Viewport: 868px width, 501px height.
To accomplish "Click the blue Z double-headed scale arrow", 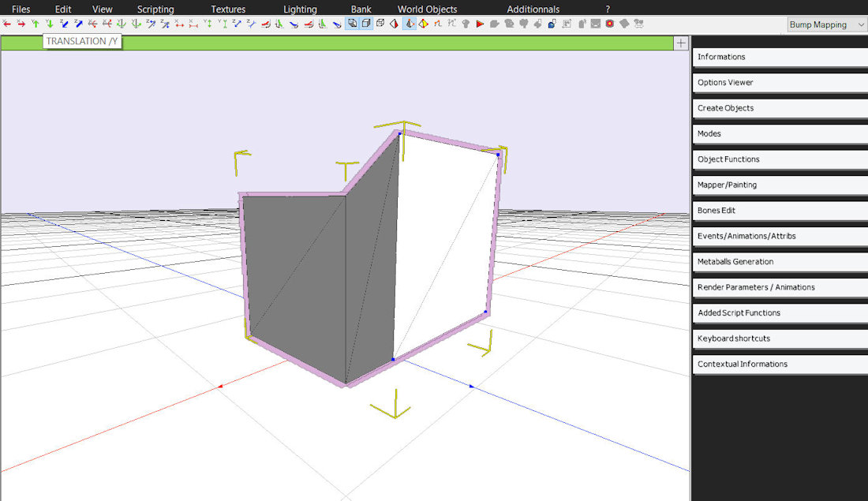I will point(237,24).
